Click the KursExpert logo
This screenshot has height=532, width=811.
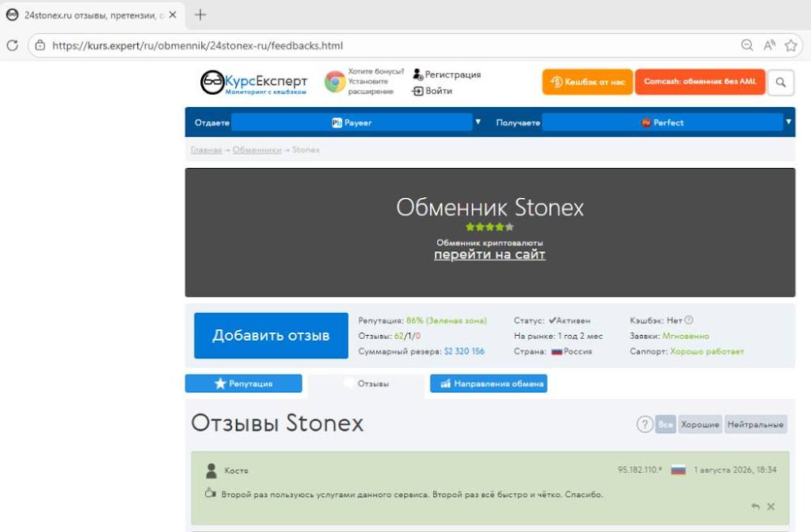[x=254, y=82]
